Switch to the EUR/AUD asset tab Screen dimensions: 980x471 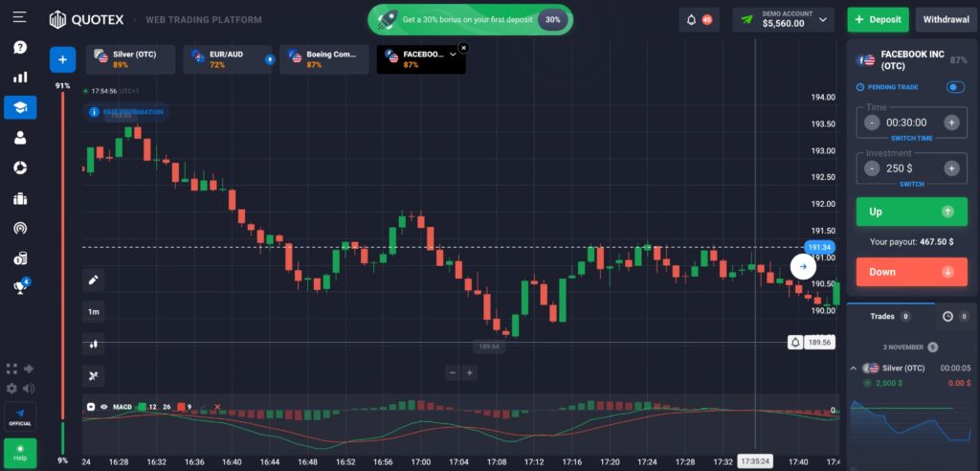click(x=228, y=59)
